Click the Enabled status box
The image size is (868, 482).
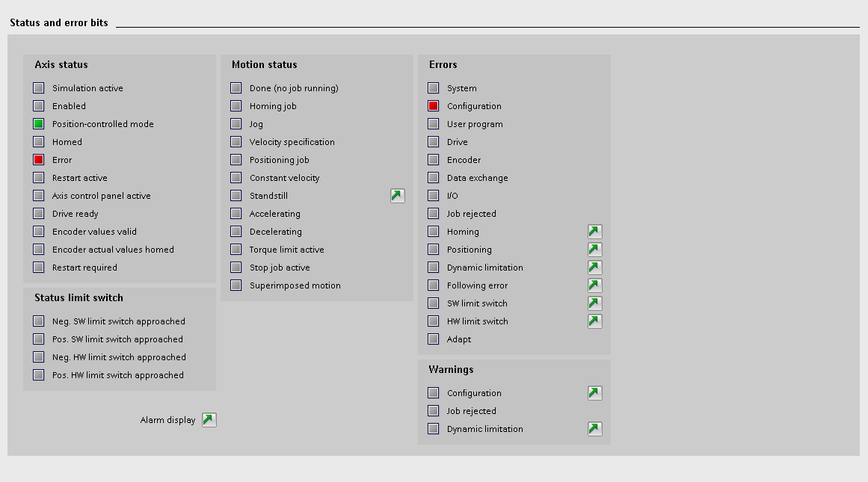(x=39, y=106)
